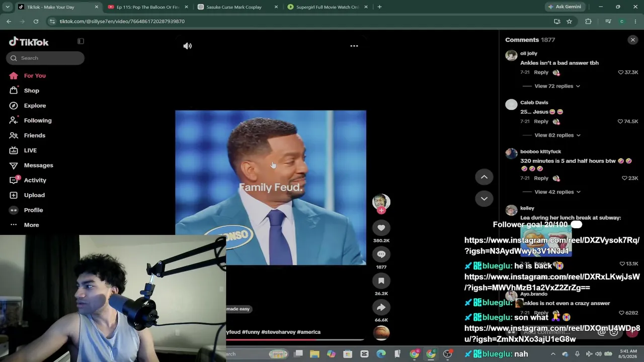
Task: Open a new browser tab
Action: point(379,7)
